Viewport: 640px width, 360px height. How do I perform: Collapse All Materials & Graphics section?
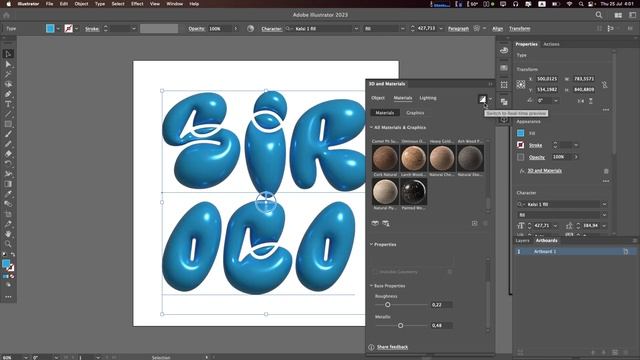pos(371,127)
